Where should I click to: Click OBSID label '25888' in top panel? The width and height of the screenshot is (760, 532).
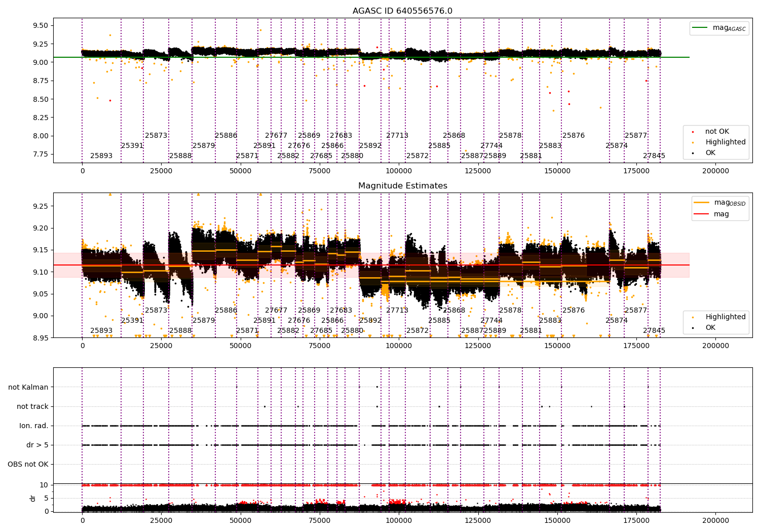[180, 156]
